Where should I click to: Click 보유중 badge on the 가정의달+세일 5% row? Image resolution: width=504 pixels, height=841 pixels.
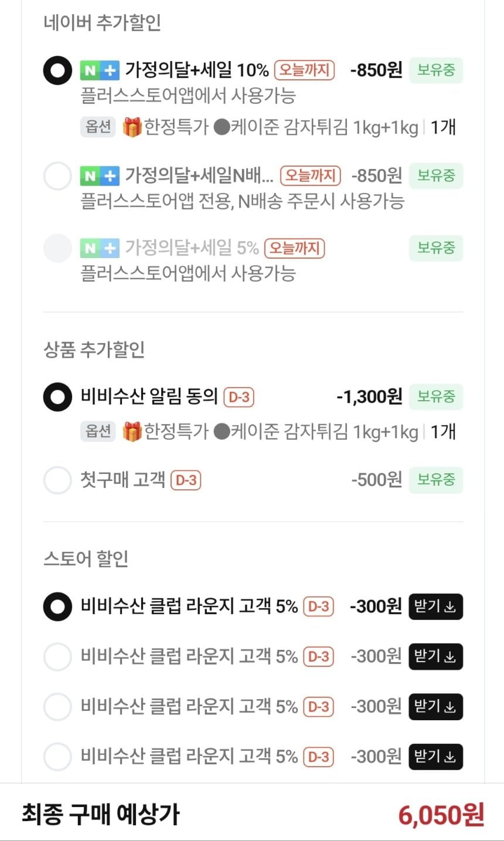pos(436,247)
